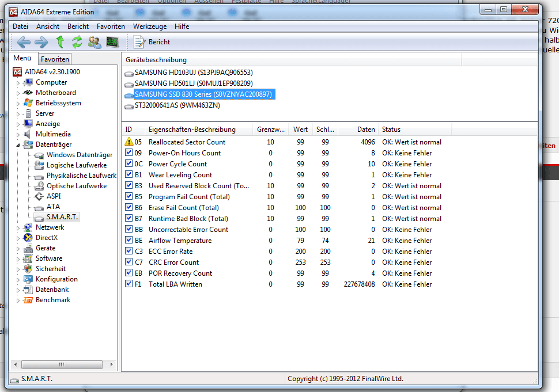Sort by Daten column header

358,130
